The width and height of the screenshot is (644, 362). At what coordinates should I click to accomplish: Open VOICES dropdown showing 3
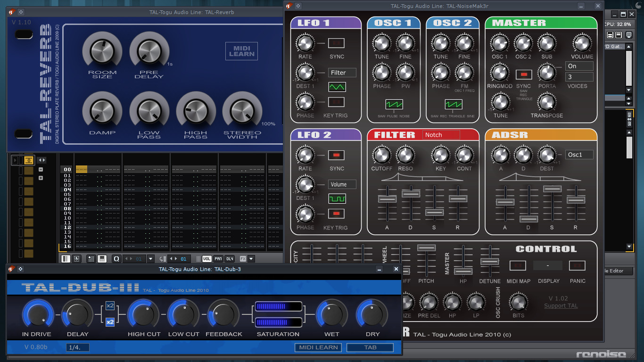tap(579, 77)
